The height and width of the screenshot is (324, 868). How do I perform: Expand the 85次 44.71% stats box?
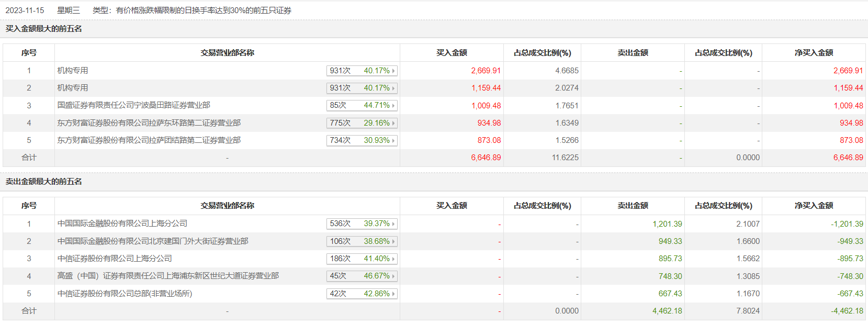pyautogui.click(x=362, y=106)
